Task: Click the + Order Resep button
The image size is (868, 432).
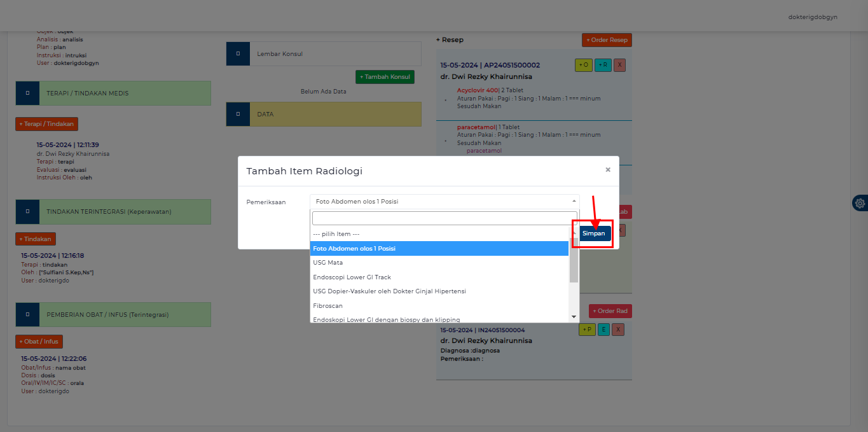Action: [x=607, y=40]
